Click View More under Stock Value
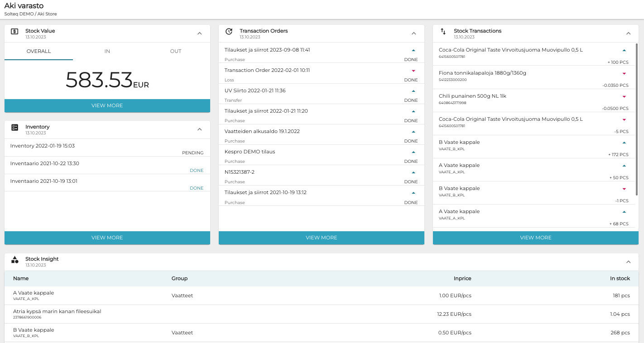644x343 pixels. (x=107, y=105)
